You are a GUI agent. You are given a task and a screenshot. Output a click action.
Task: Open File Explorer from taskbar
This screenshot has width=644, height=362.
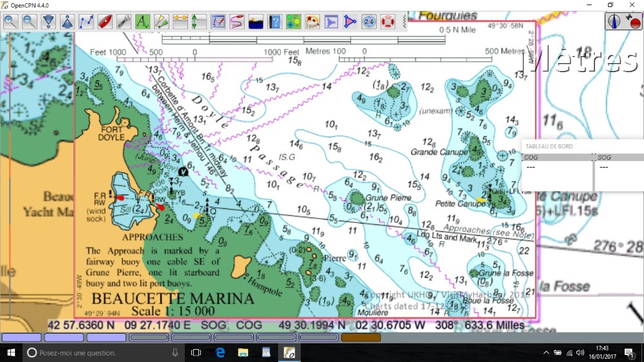pyautogui.click(x=243, y=352)
